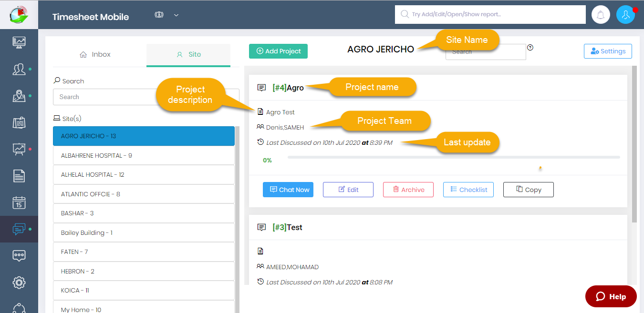Viewport: 644px width, 313px height.
Task: Click the chat icon beside [#3]Test
Action: coord(261,227)
